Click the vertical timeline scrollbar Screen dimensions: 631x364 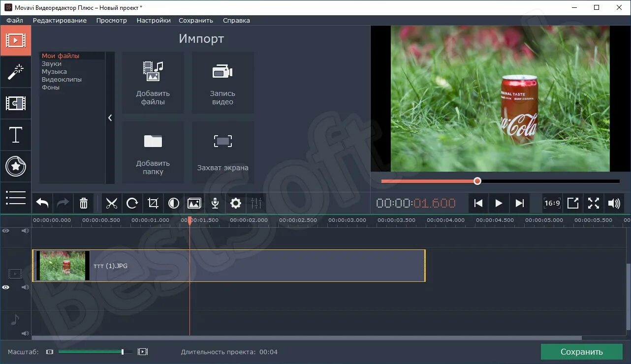[x=628, y=297]
